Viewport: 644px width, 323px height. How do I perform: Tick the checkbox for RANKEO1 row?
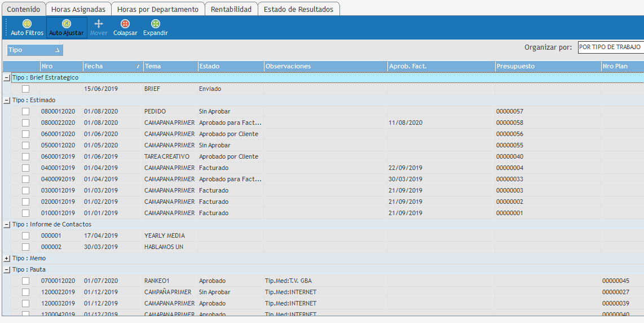coord(25,281)
